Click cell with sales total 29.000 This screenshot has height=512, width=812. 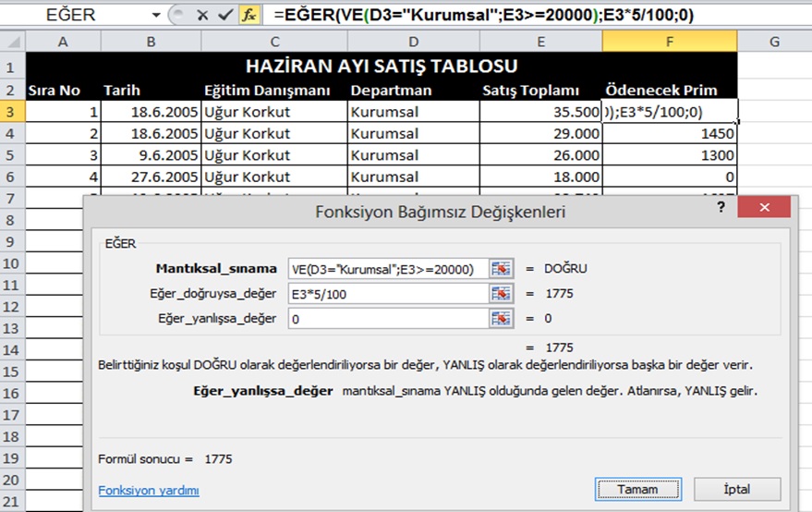tap(540, 133)
